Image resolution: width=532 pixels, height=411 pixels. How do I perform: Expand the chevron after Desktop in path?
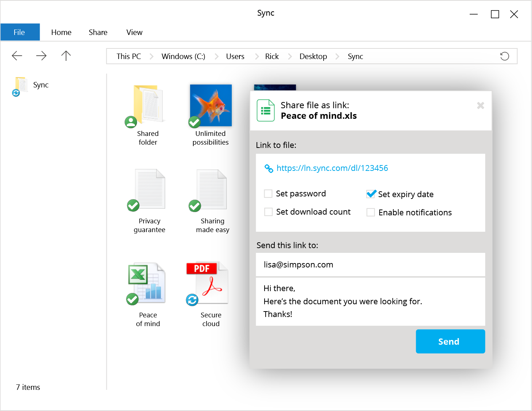337,56
